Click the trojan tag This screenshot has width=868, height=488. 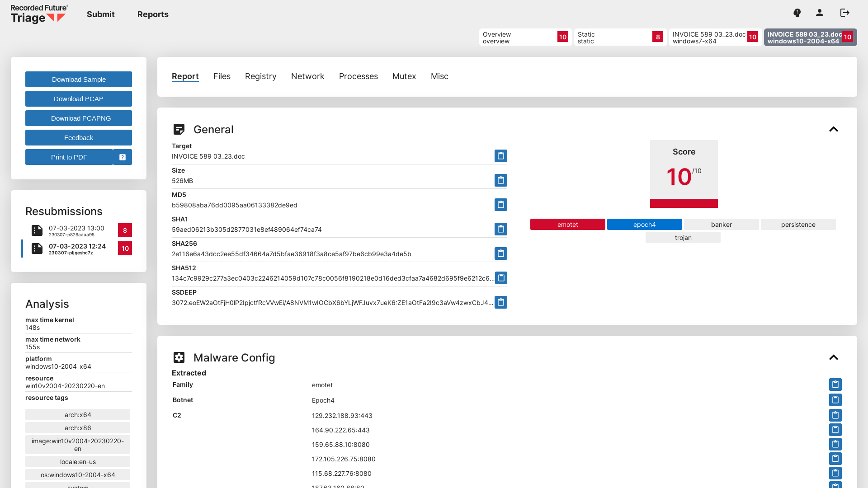(683, 238)
